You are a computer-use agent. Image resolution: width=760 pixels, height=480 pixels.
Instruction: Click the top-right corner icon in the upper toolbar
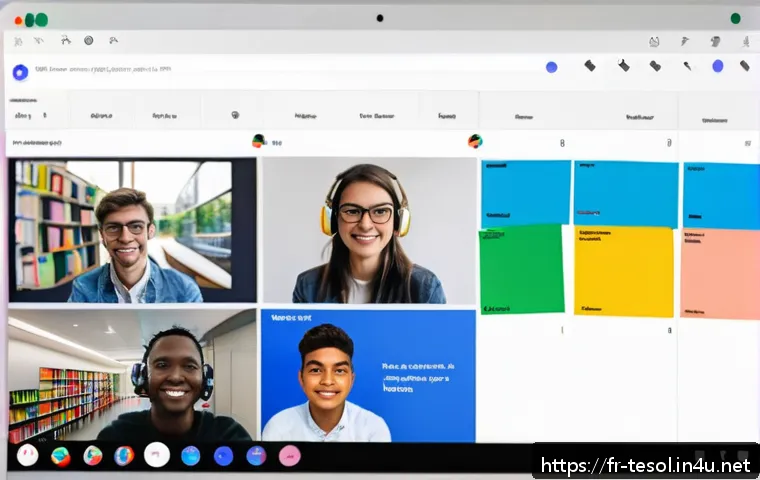[x=745, y=41]
